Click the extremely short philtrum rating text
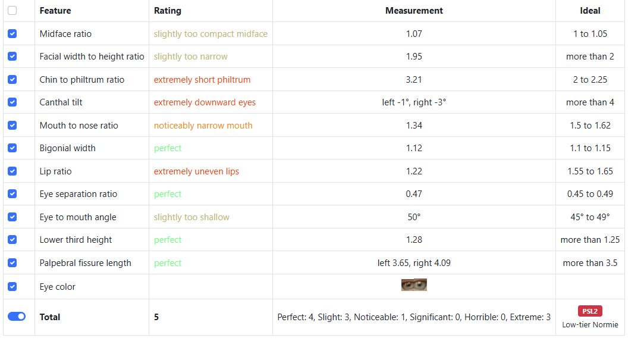The image size is (644, 341). point(202,80)
